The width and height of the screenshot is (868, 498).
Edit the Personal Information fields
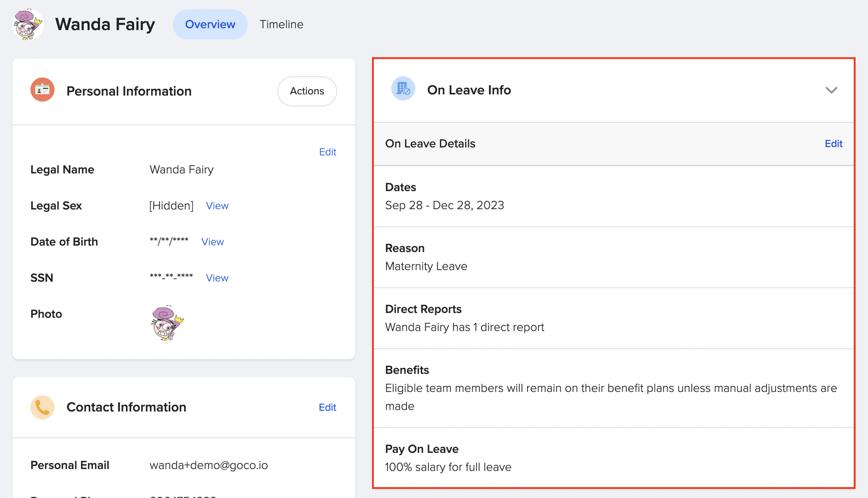pos(327,152)
